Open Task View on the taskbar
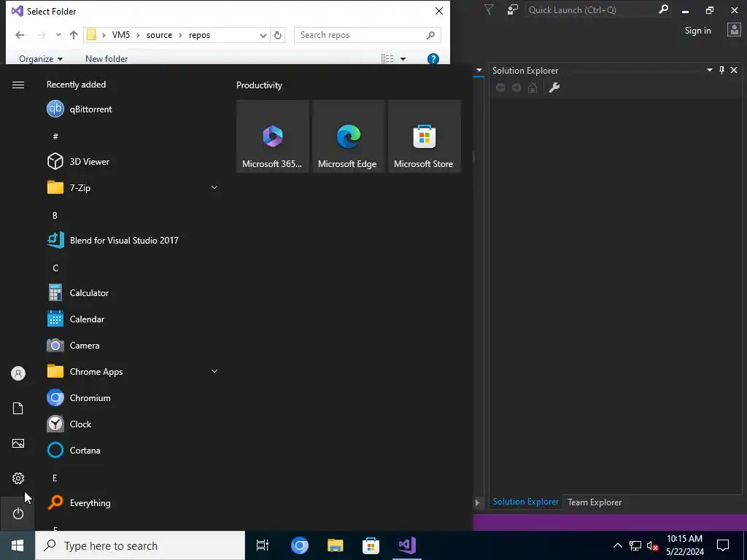Screen dimensions: 747x560 coord(263,545)
